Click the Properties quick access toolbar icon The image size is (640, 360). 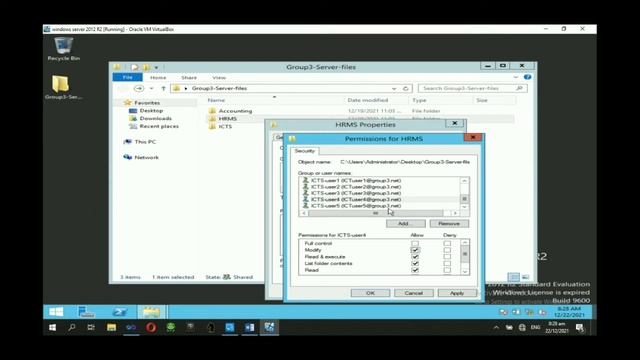[134, 67]
